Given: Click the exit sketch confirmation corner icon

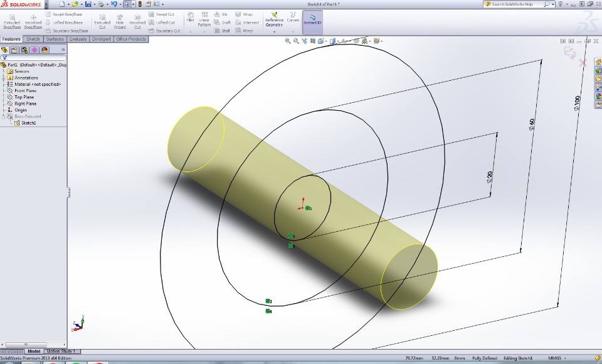Looking at the screenshot, I should click(x=570, y=53).
